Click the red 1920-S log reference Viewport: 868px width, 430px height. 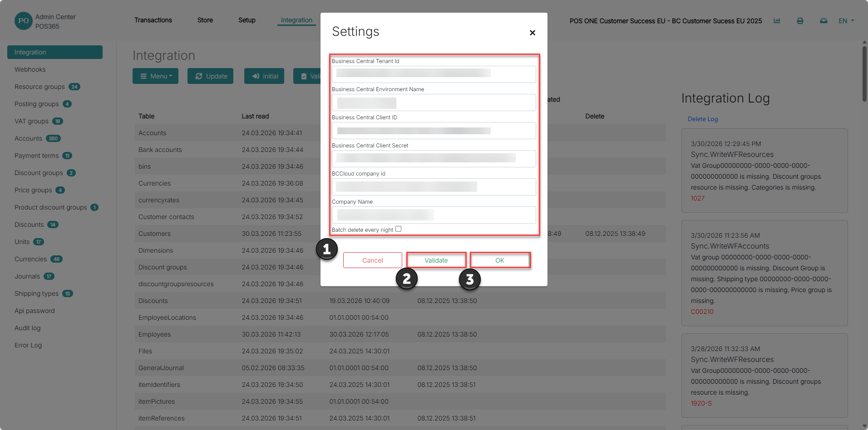tap(701, 403)
